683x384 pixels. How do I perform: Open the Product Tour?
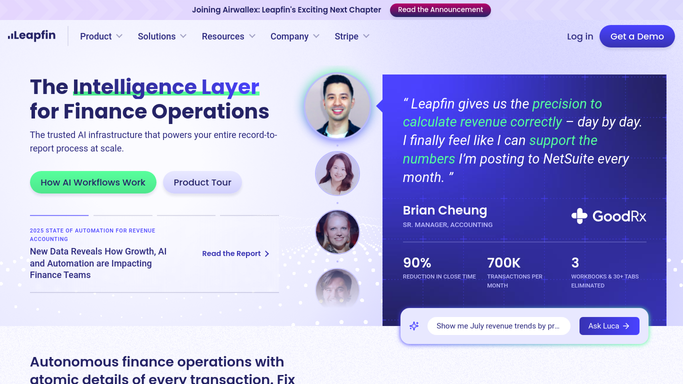(202, 182)
